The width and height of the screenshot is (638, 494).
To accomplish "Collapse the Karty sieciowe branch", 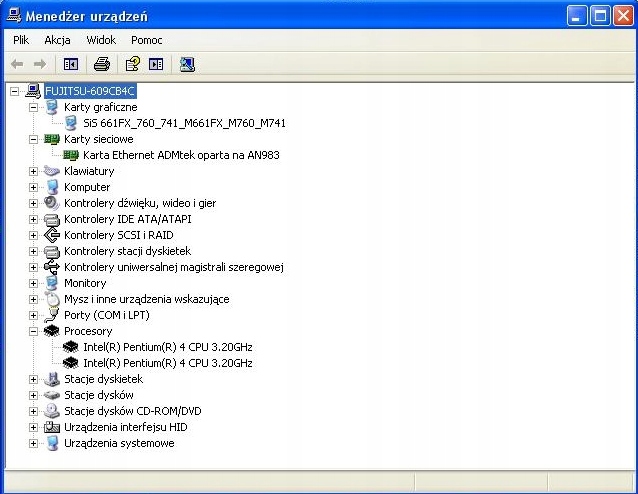I will pos(33,140).
